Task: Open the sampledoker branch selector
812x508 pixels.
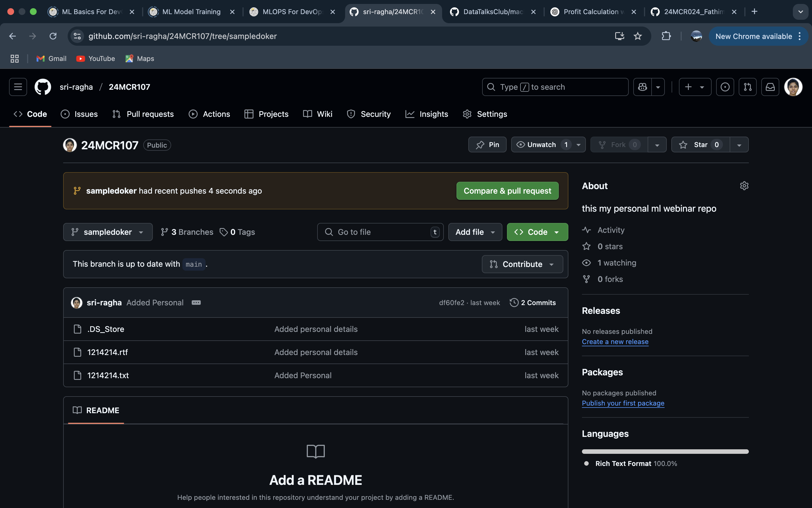Action: pyautogui.click(x=108, y=232)
